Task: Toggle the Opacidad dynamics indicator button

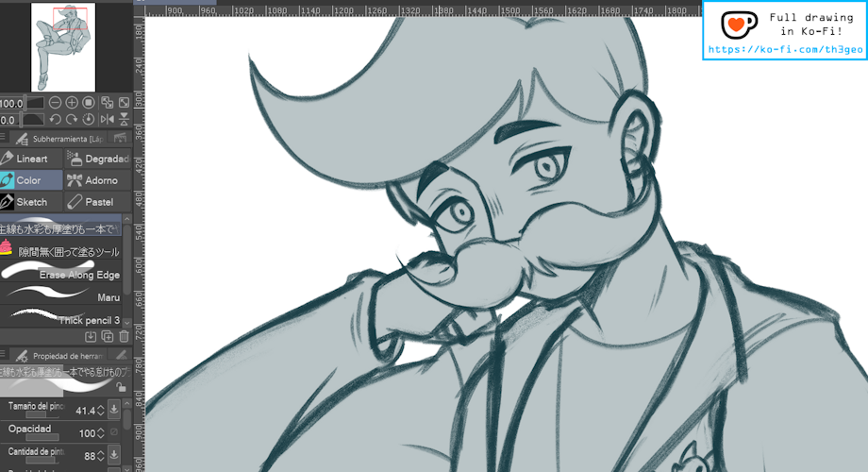Action: pos(114,433)
